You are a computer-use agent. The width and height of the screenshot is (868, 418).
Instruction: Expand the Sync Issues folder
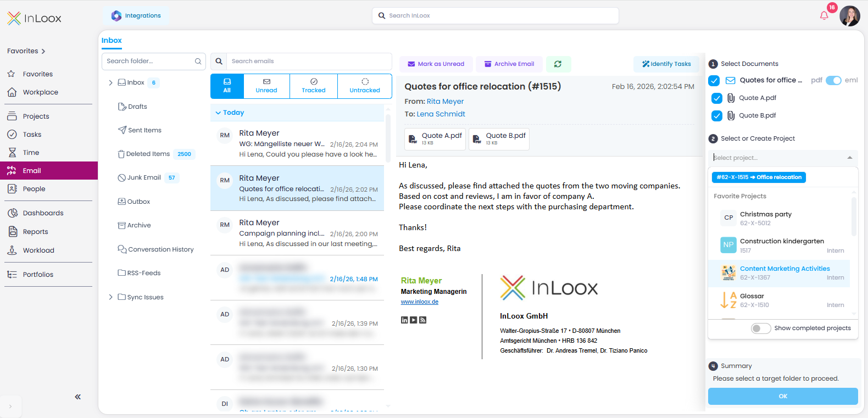coord(110,297)
